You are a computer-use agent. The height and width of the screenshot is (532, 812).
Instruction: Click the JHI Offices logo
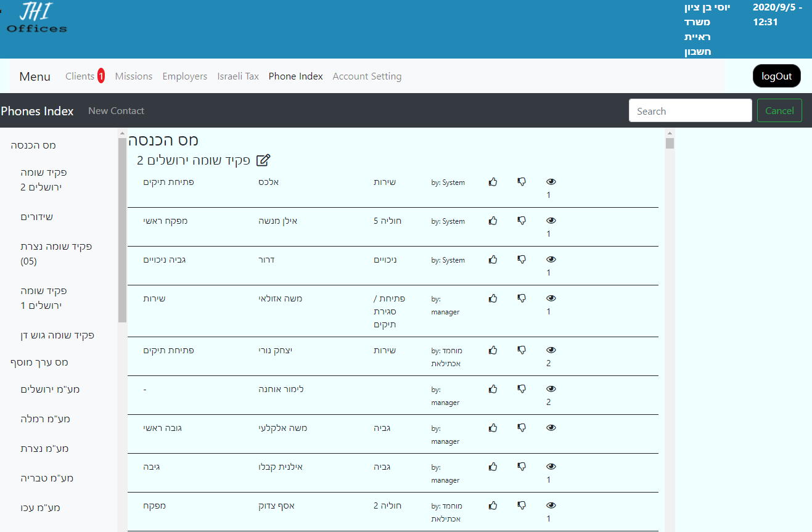37,18
